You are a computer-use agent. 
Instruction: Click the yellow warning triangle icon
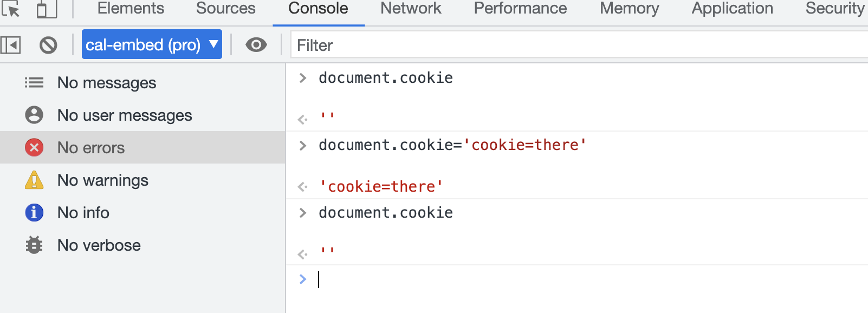pyautogui.click(x=34, y=180)
